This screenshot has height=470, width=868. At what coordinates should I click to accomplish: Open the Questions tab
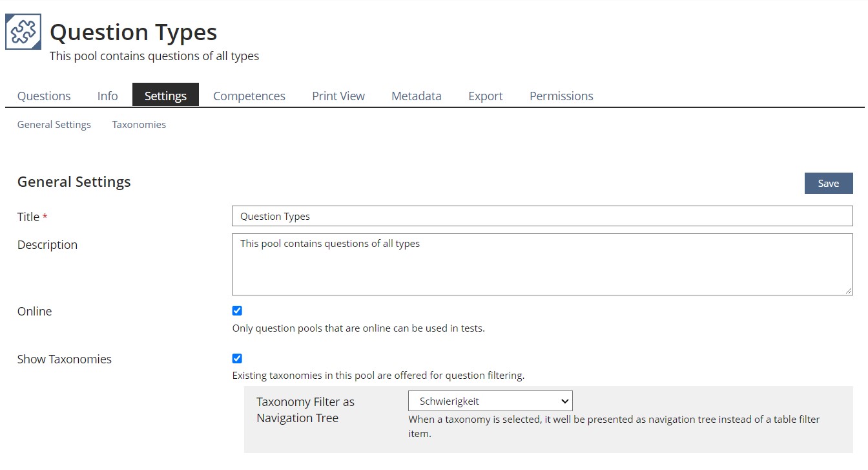(44, 96)
